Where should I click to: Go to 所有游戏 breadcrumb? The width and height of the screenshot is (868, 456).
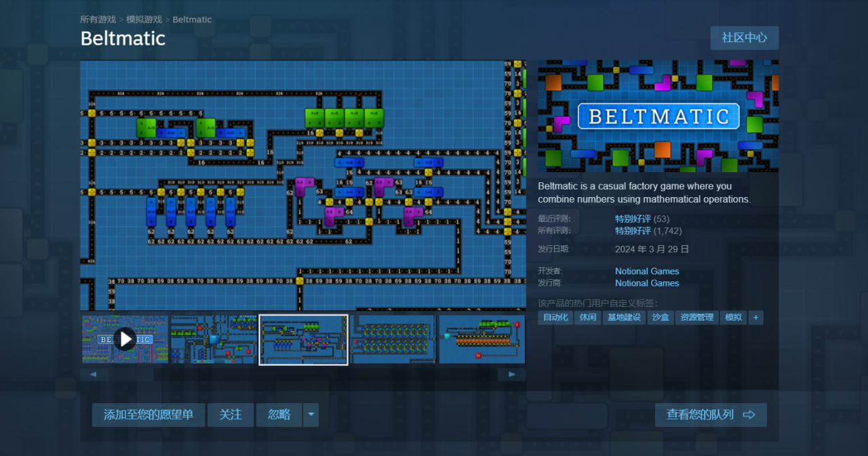tap(98, 20)
